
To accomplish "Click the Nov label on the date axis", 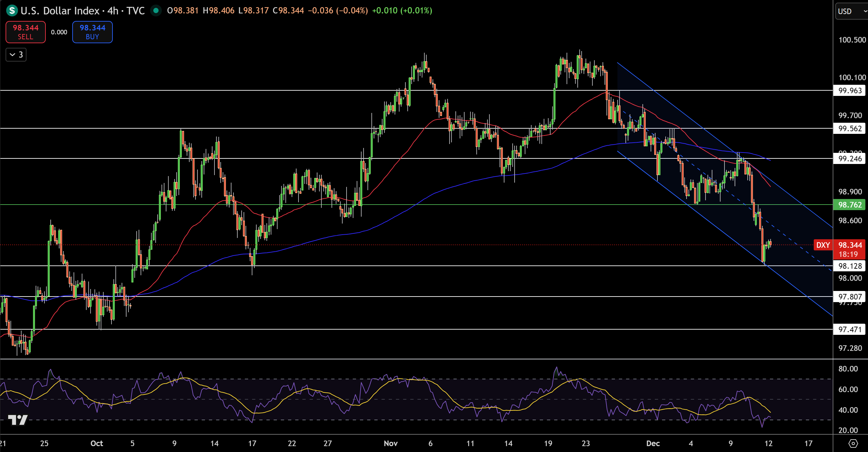I will coord(390,443).
